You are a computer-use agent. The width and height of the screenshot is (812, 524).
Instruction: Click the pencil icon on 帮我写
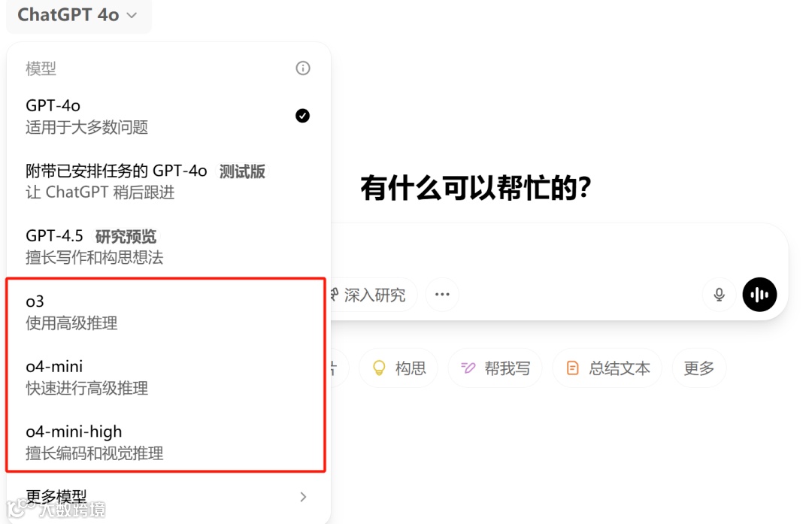pyautogui.click(x=468, y=368)
